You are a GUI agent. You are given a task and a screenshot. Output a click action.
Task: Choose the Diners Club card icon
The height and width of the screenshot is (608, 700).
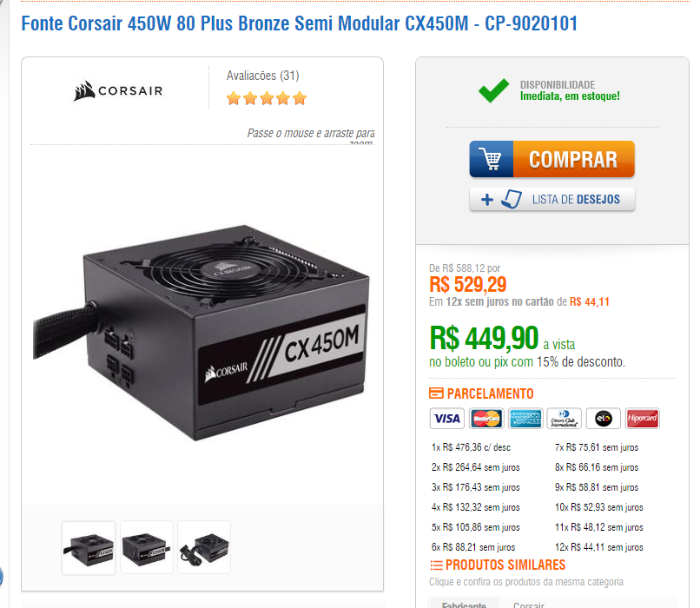[x=565, y=419]
